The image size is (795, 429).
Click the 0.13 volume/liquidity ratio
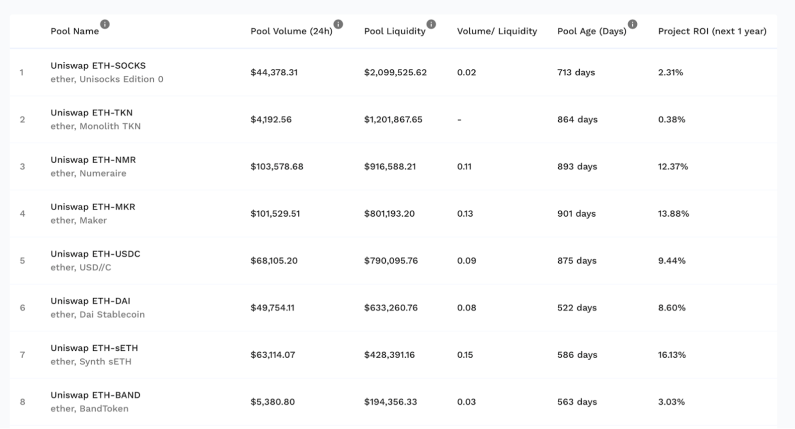[x=465, y=214]
